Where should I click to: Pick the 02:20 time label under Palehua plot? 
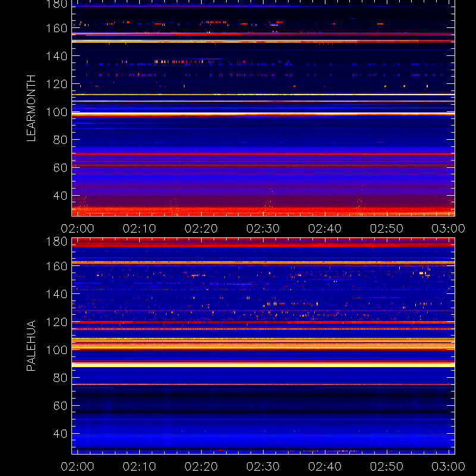click(201, 466)
